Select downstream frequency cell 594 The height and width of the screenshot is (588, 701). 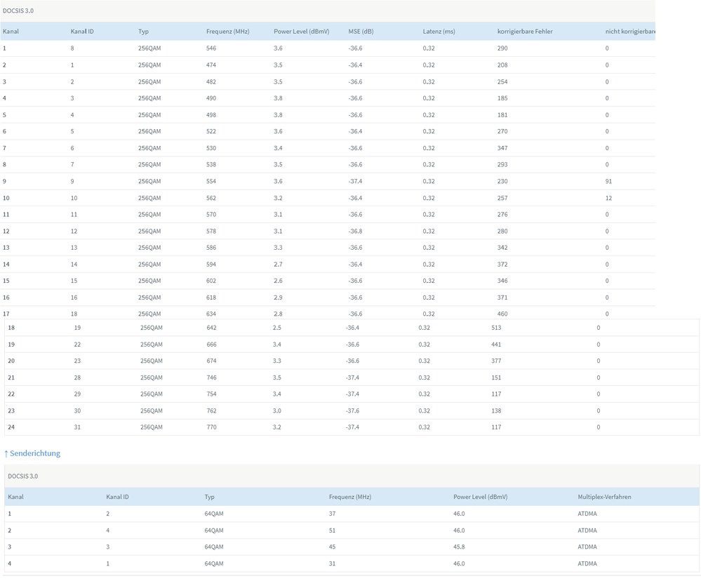pyautogui.click(x=211, y=265)
